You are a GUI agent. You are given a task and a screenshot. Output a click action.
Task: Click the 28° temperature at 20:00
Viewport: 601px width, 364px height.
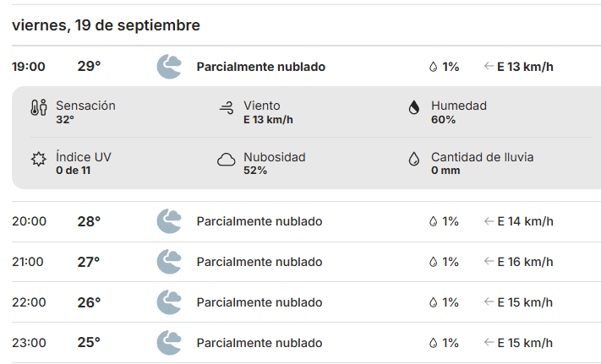click(89, 221)
